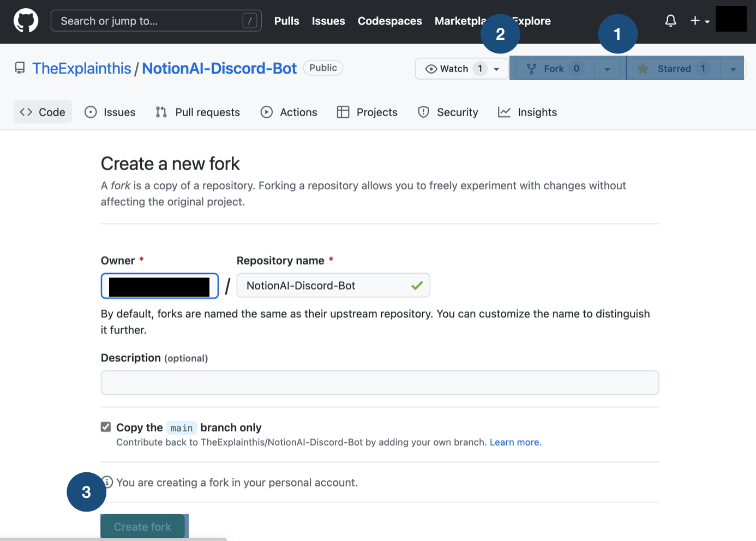Open Codespaces from the top navigation

[389, 21]
